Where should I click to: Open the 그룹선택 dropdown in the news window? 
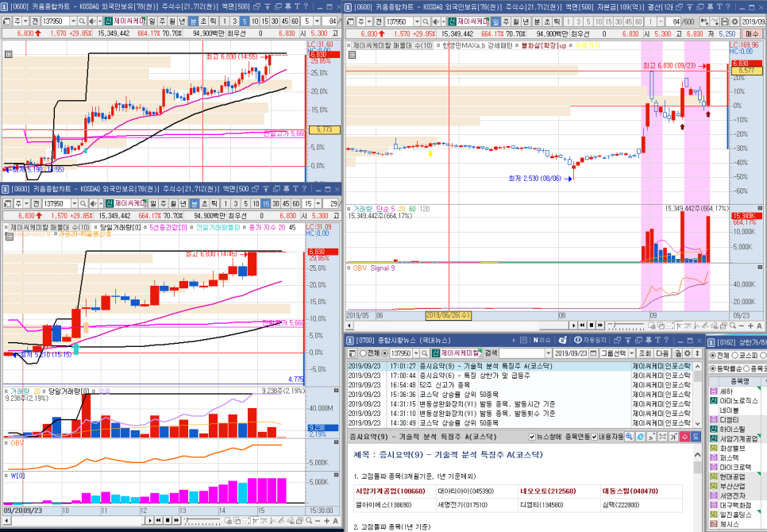[x=631, y=353]
